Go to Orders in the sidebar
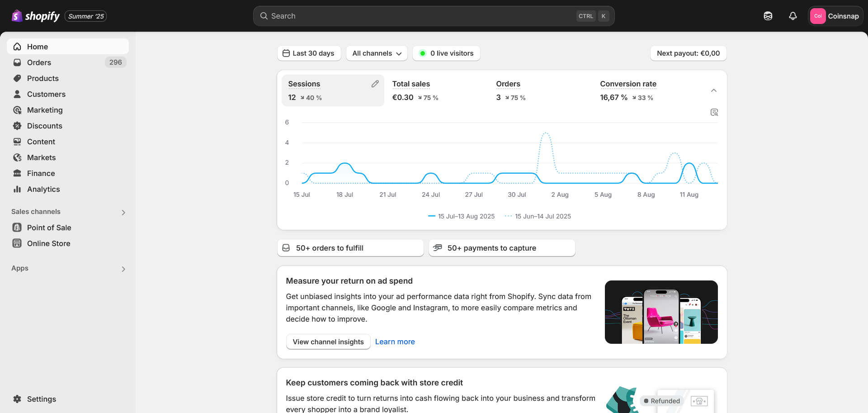The image size is (868, 413). (x=39, y=62)
